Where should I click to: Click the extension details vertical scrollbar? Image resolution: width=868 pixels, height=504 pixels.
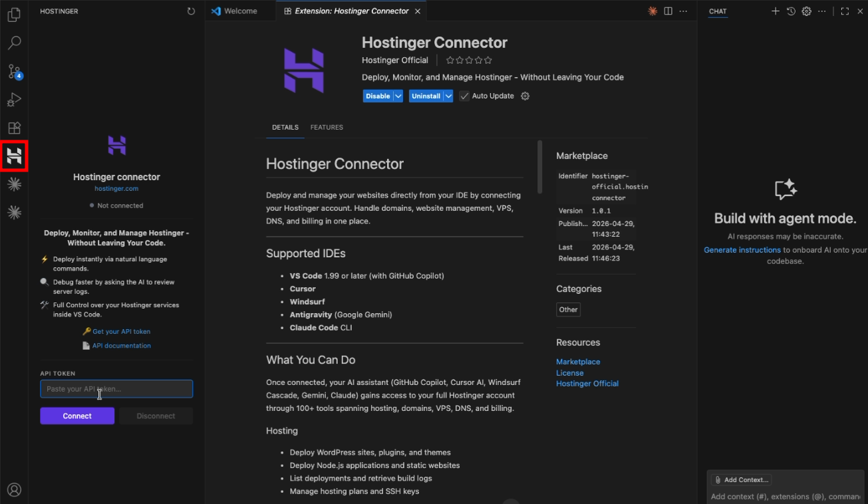coord(539,167)
